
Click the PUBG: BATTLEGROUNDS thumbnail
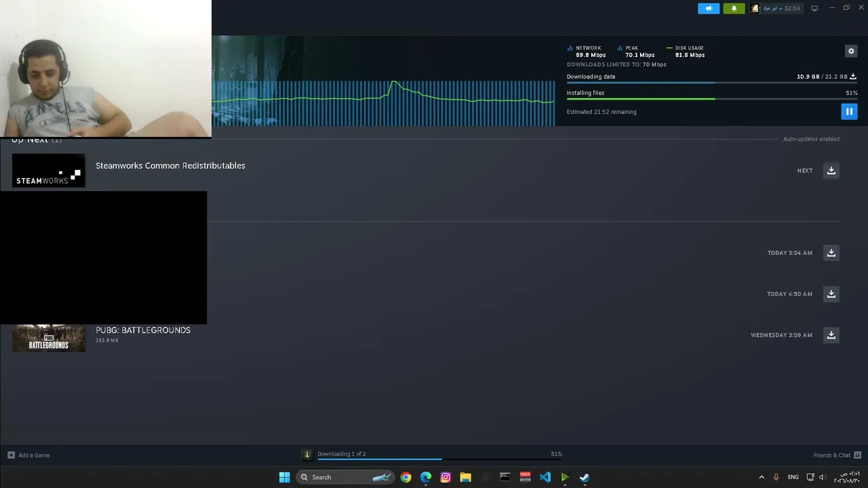coord(48,338)
